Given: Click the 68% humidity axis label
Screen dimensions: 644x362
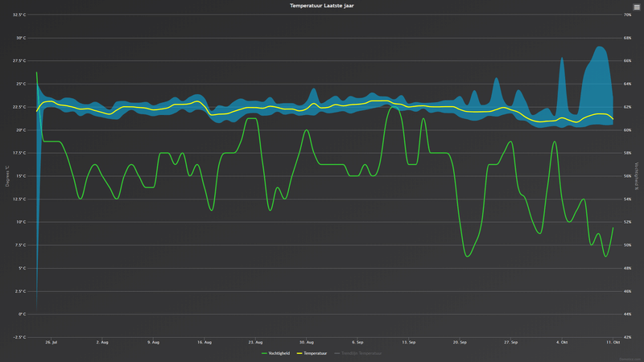Looking at the screenshot, I should [628, 38].
